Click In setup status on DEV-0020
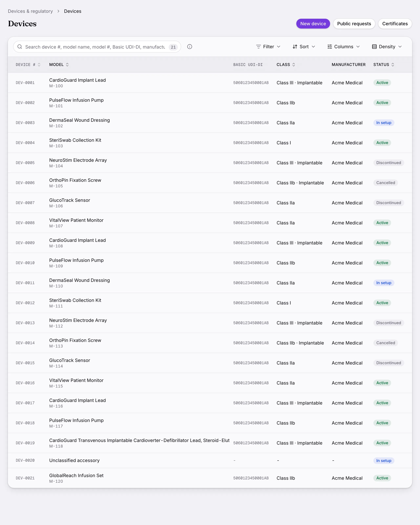Image resolution: width=420 pixels, height=525 pixels. [384, 461]
